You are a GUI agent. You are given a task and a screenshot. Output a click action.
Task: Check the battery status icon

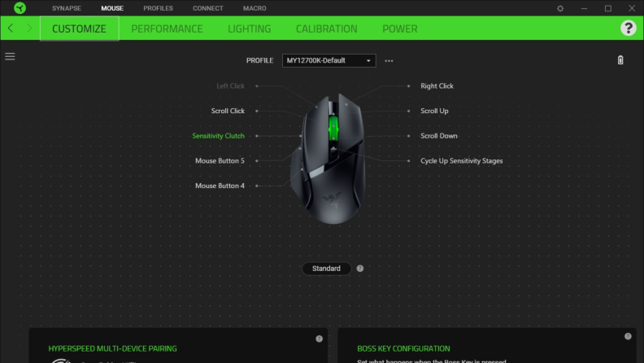point(620,60)
